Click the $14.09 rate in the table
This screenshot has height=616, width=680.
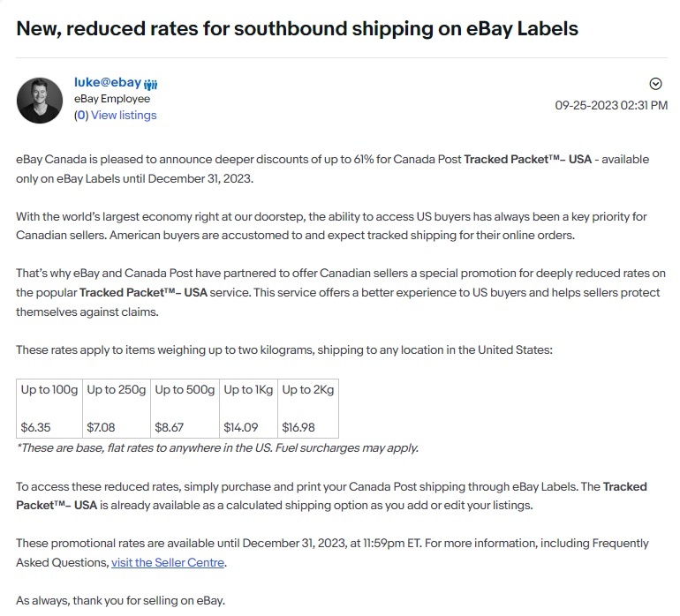[241, 427]
